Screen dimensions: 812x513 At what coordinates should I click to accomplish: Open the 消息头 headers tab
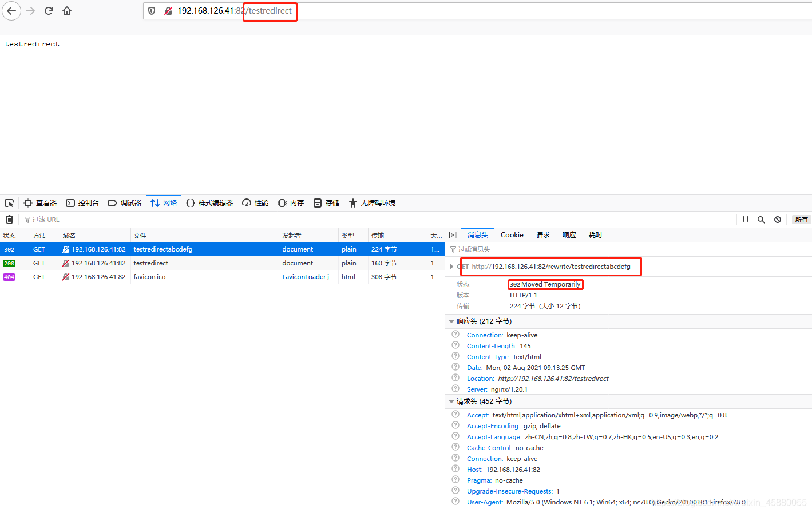point(478,235)
